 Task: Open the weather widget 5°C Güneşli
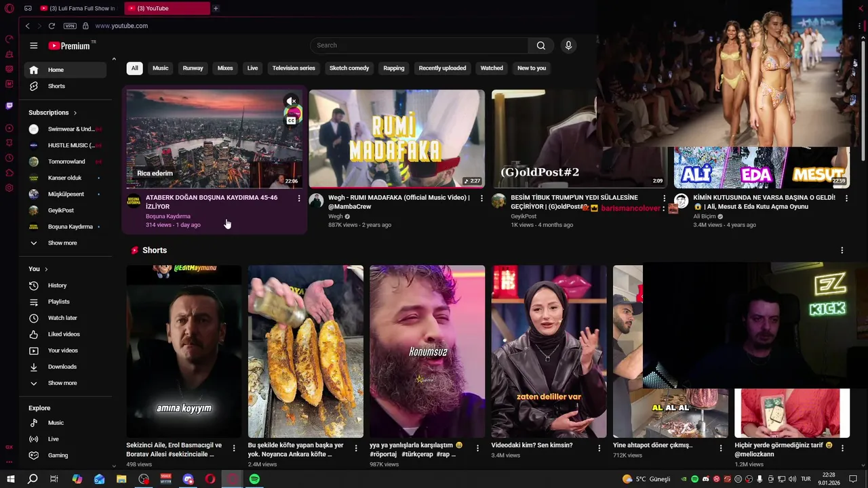pos(646,479)
